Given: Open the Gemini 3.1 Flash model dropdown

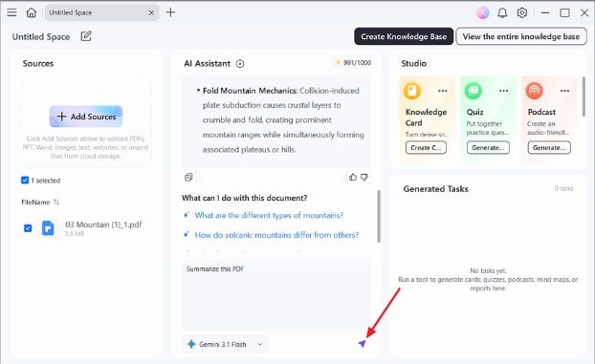Looking at the screenshot, I should 226,344.
